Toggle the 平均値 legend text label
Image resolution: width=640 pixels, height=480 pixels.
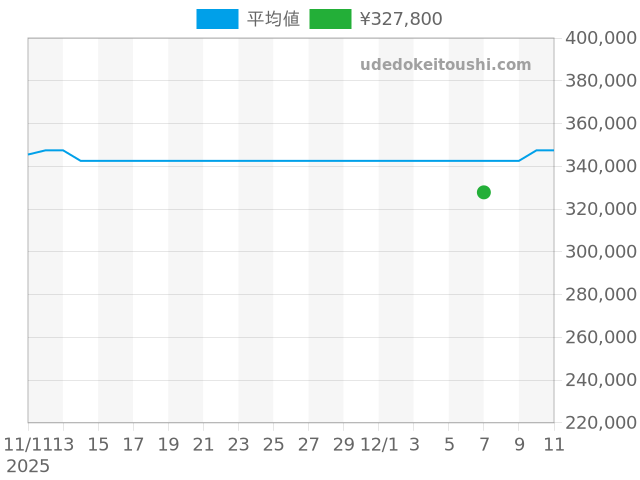[x=273, y=19]
